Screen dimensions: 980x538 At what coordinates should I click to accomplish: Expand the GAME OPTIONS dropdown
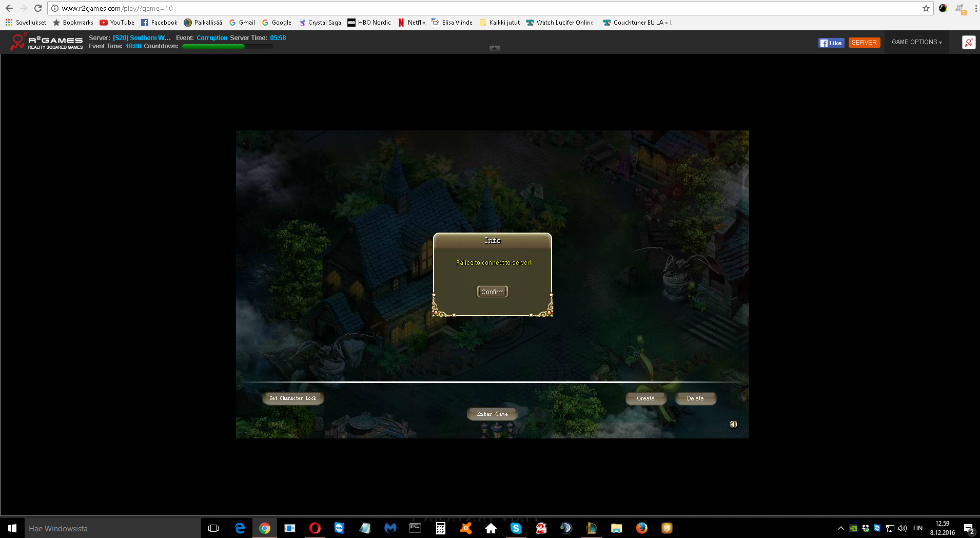[916, 42]
